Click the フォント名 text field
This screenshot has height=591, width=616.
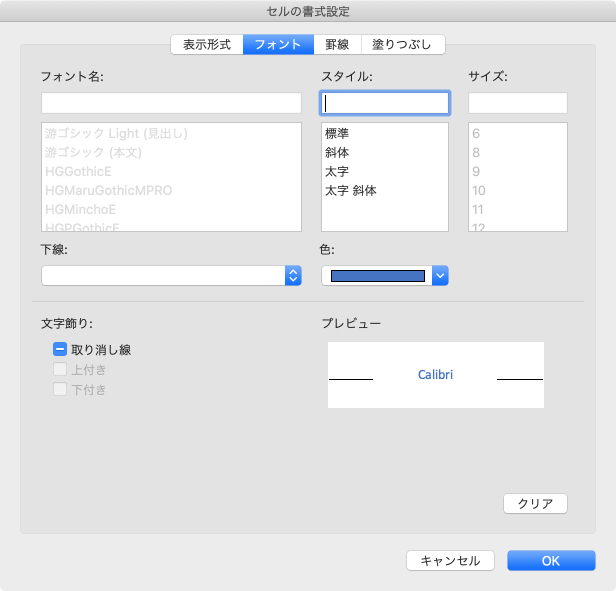171,103
